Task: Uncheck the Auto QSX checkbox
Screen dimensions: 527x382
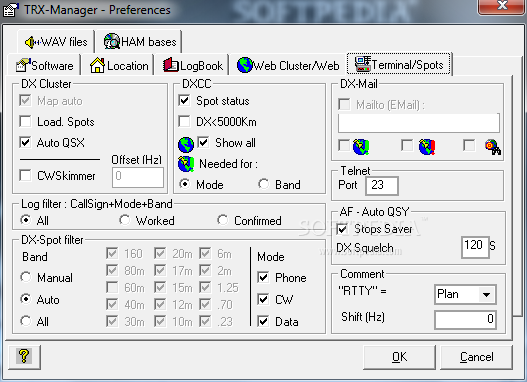Action: coord(26,142)
